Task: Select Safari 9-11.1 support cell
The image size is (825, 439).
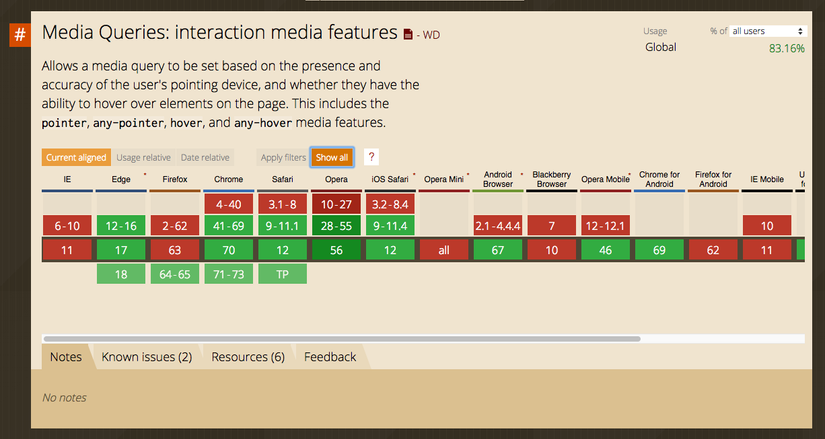Action: coord(283,226)
